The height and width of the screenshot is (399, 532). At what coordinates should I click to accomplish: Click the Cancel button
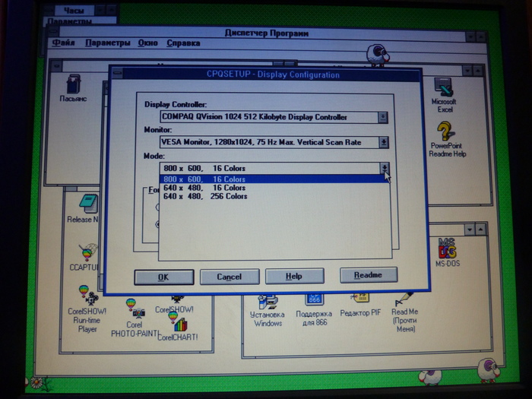pos(230,277)
